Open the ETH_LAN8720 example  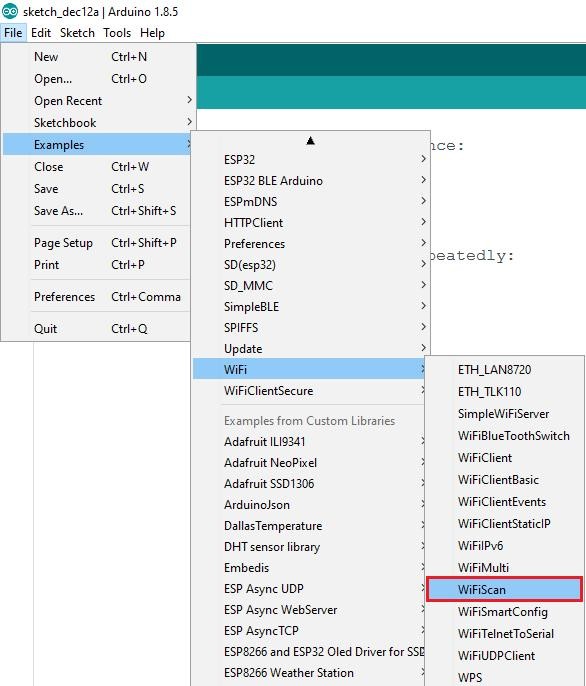pyautogui.click(x=505, y=370)
